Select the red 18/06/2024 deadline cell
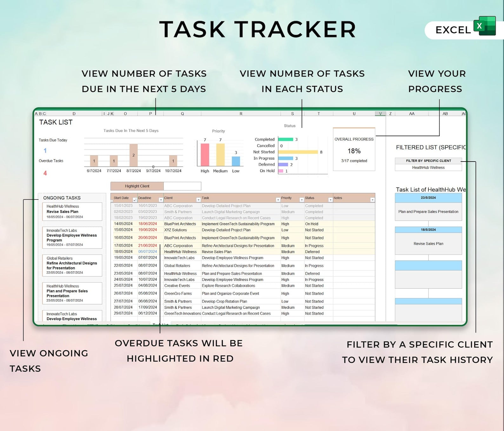 click(x=148, y=224)
